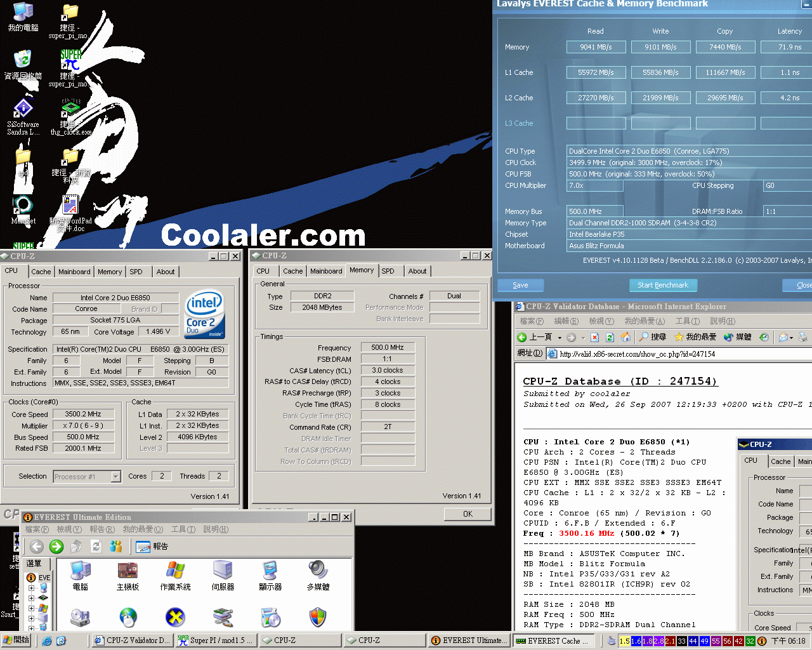The height and width of the screenshot is (650, 812).
Task: Open the 編輯(E) menu in Internet Explorer
Action: 566,321
